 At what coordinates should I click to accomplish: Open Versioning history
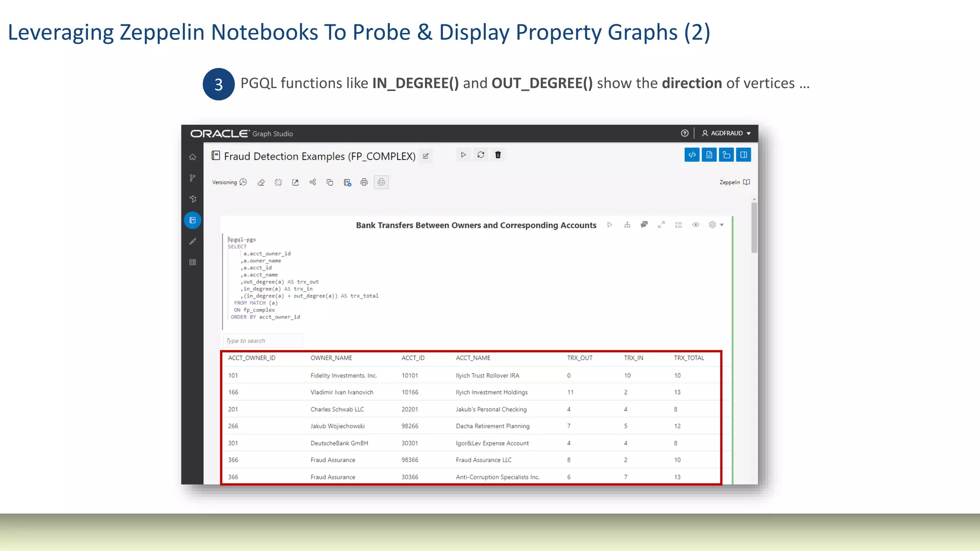[x=230, y=182]
